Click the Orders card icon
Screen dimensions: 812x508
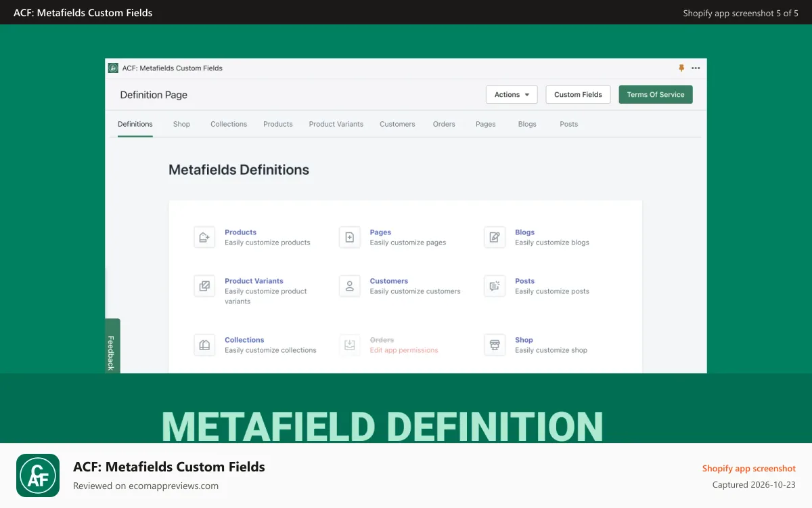click(x=350, y=345)
